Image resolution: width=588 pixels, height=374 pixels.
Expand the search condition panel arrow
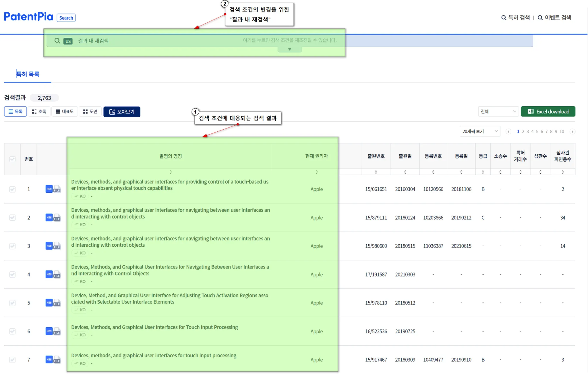point(289,49)
